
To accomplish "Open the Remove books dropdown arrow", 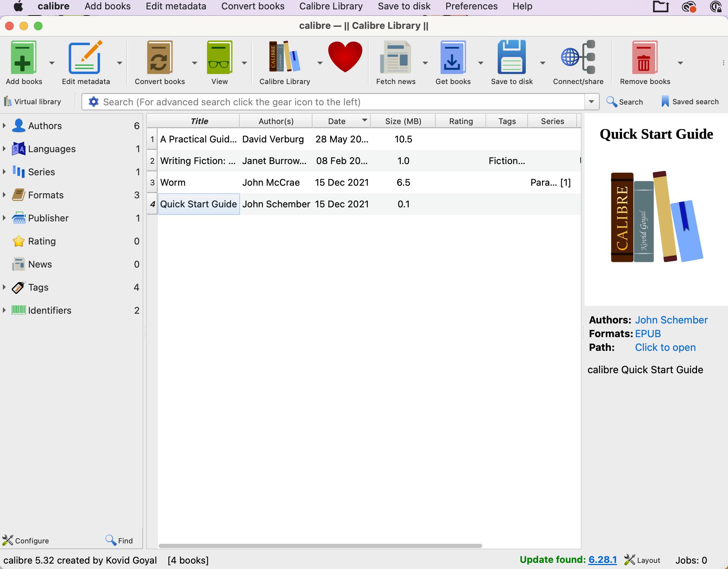I will coord(680,63).
